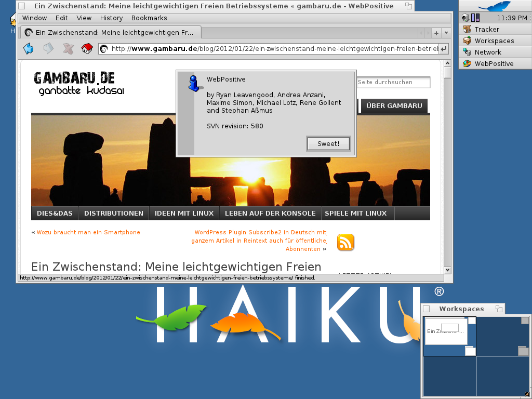Follow the 'Wozu braucht man ein Smartphone' link
The image size is (532, 399).
click(x=88, y=232)
